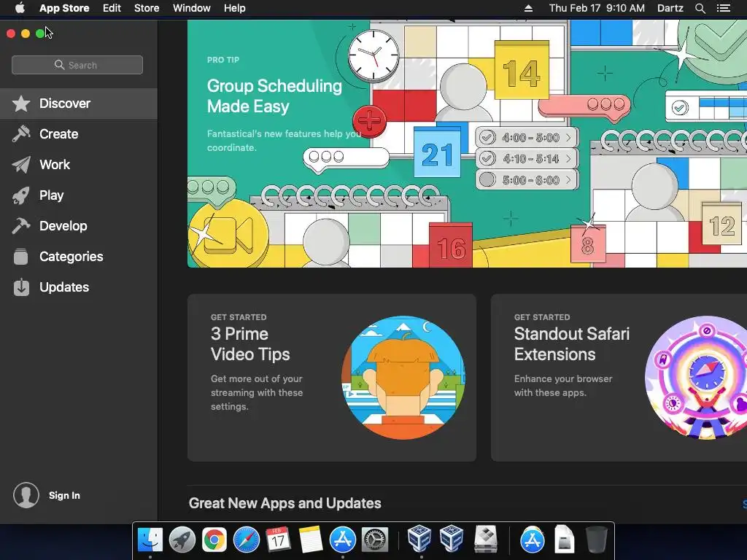Click the Updates download icon
Screen dimensions: 747x560
(21, 287)
